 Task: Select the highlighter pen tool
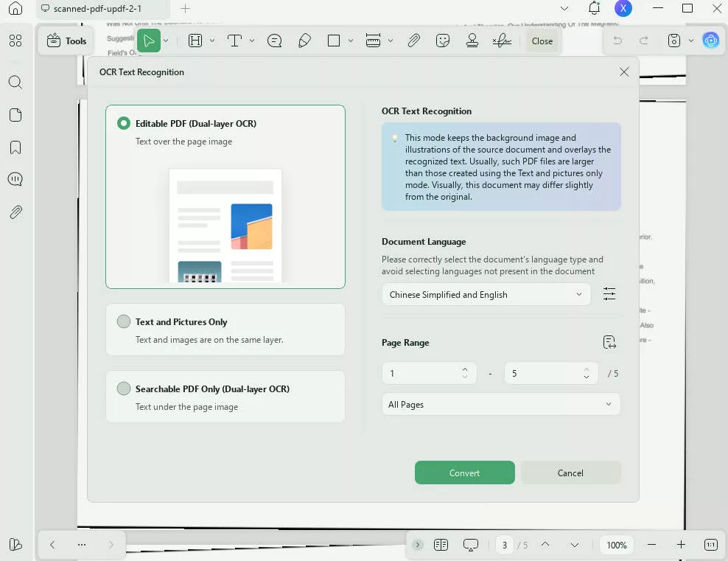point(304,41)
